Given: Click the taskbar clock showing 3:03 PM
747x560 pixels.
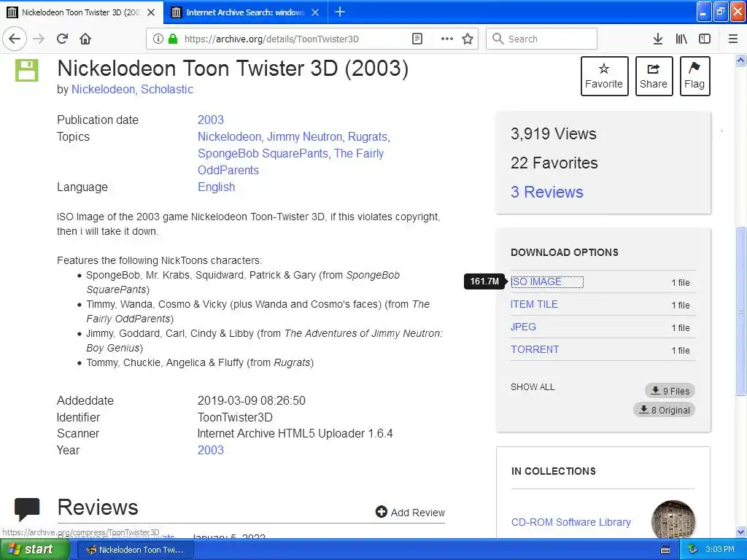Looking at the screenshot, I should [x=720, y=550].
